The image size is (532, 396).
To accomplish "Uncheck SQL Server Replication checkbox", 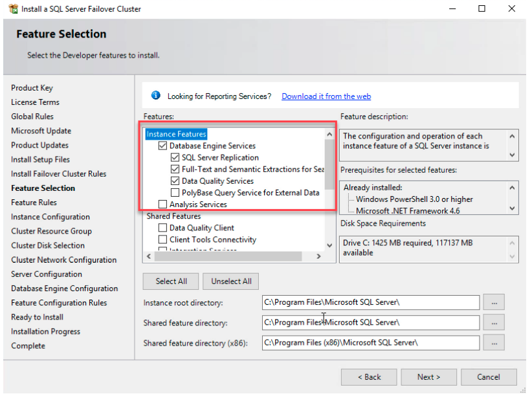I will click(x=175, y=157).
